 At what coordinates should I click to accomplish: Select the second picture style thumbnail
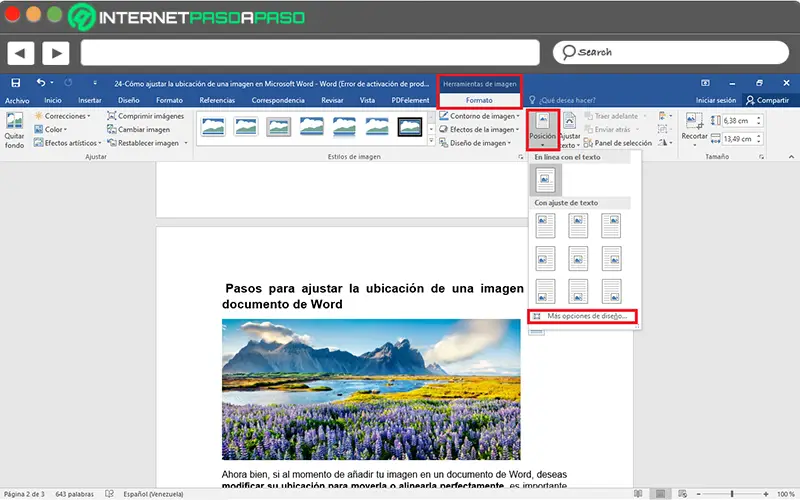(x=245, y=126)
